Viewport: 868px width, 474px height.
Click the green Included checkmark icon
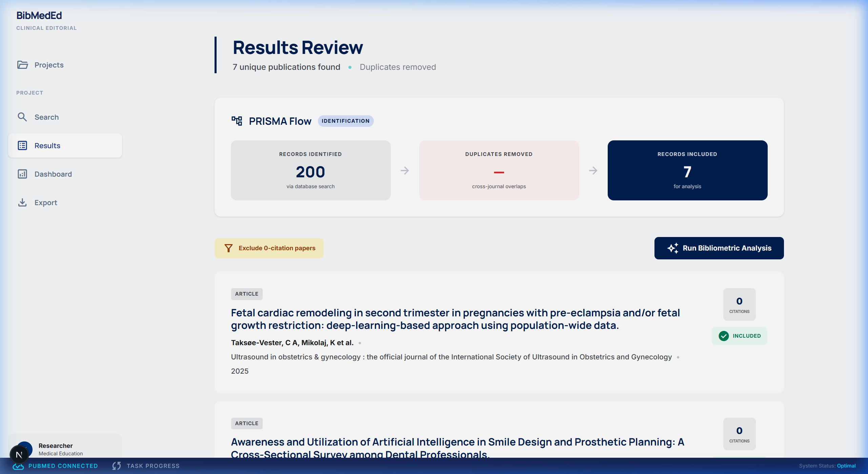[724, 336]
